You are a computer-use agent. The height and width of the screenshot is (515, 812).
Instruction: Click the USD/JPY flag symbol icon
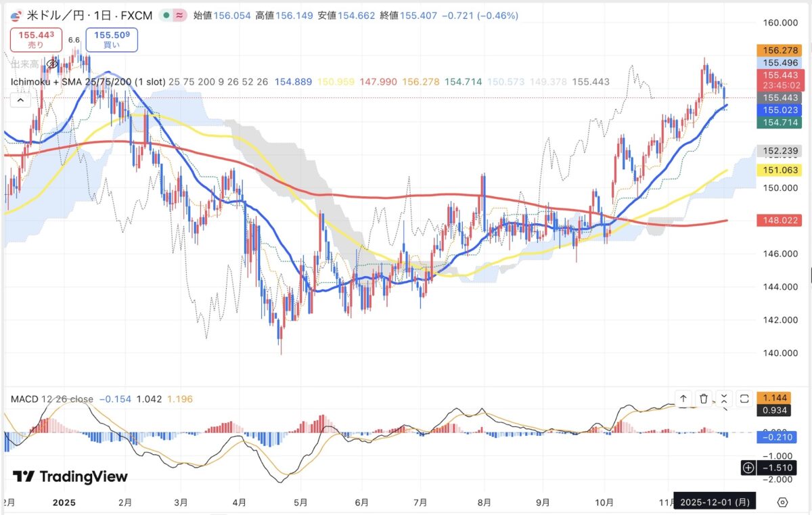(x=16, y=15)
